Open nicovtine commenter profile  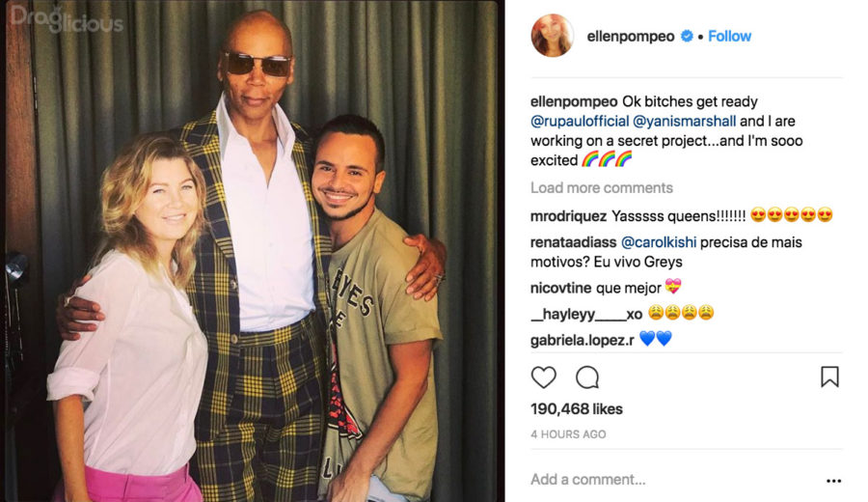point(560,288)
